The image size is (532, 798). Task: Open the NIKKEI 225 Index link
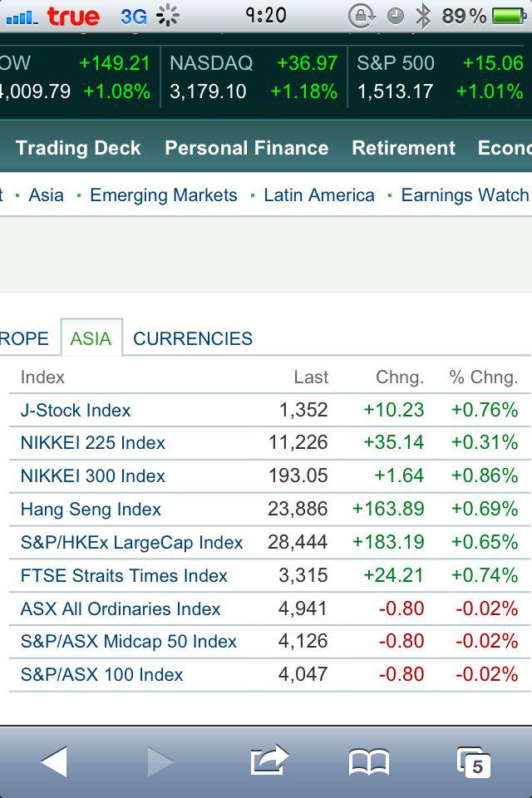(x=93, y=443)
